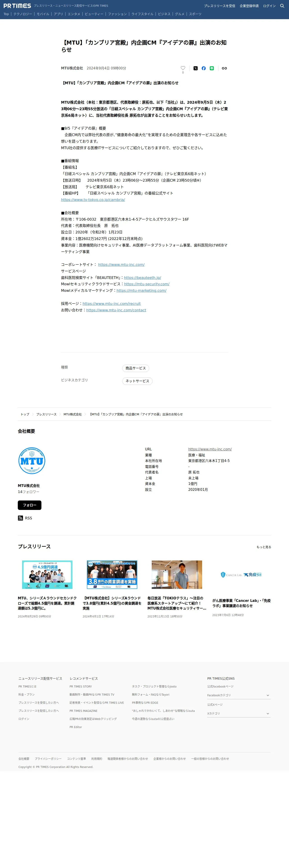Click プレスリリース in breadcrumb
289x868 pixels.
(46, 414)
